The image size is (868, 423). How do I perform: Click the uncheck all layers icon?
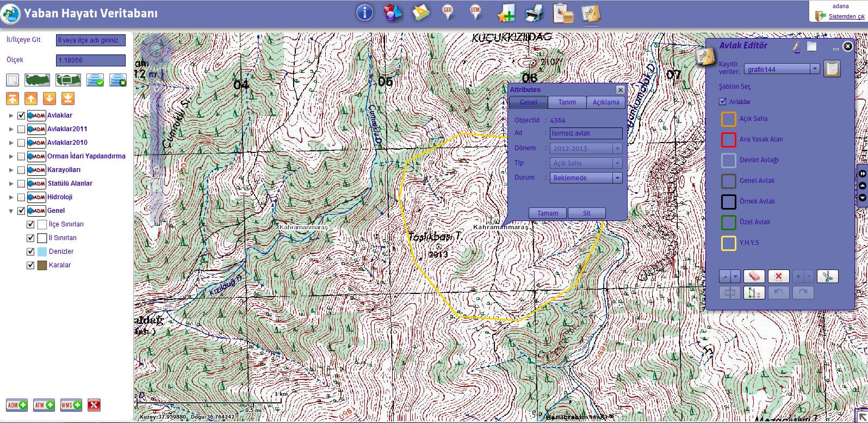pos(118,80)
